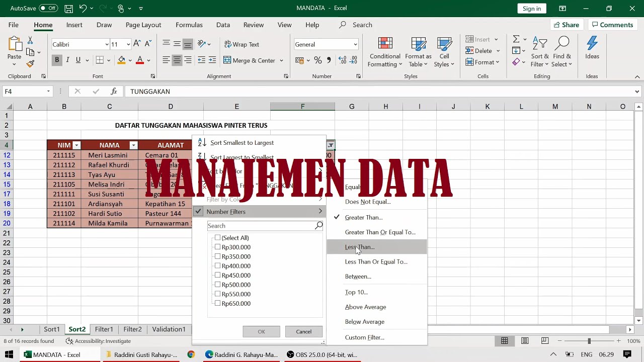Viewport: 644px width, 362px height.
Task: Open the Borders button
Action: click(100, 60)
